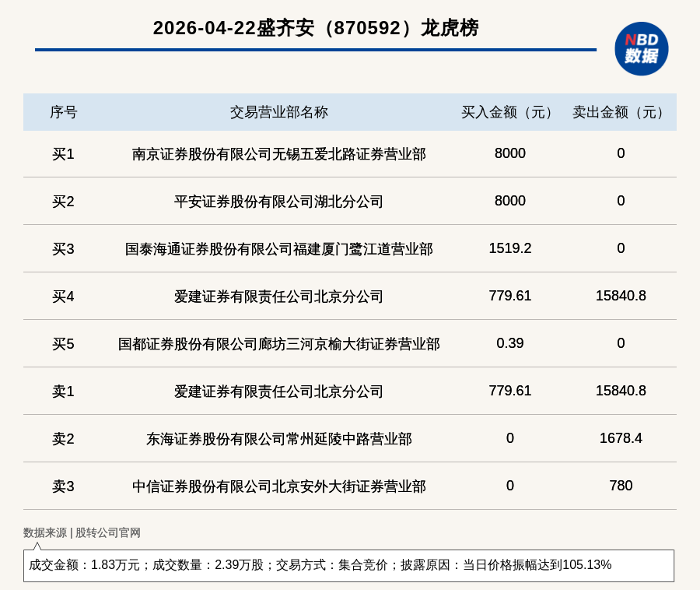This screenshot has width=700, height=590.
Task: Click the 买4 row label
Action: pos(63,297)
